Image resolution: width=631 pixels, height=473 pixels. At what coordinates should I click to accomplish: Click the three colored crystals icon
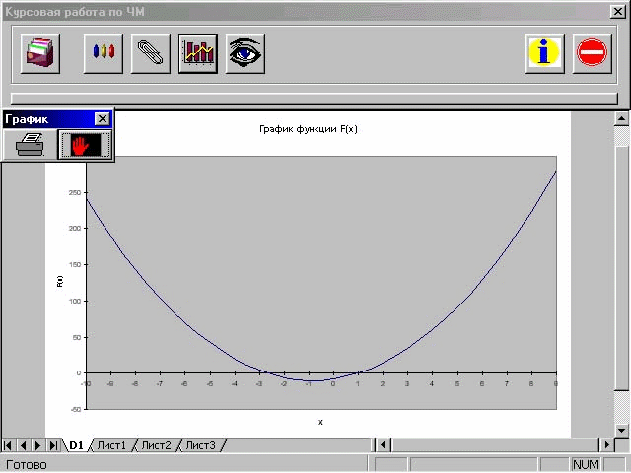103,54
